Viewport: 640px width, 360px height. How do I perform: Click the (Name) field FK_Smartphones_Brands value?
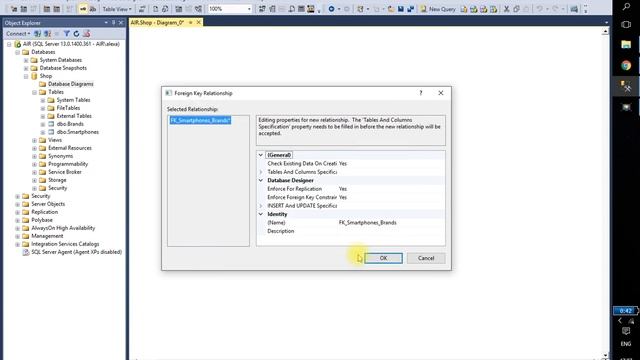click(x=391, y=222)
